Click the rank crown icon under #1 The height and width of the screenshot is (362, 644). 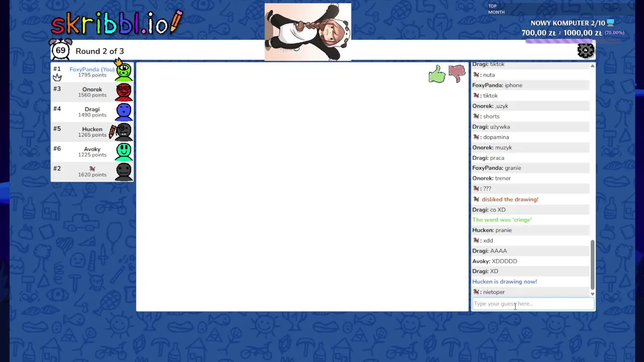57,77
